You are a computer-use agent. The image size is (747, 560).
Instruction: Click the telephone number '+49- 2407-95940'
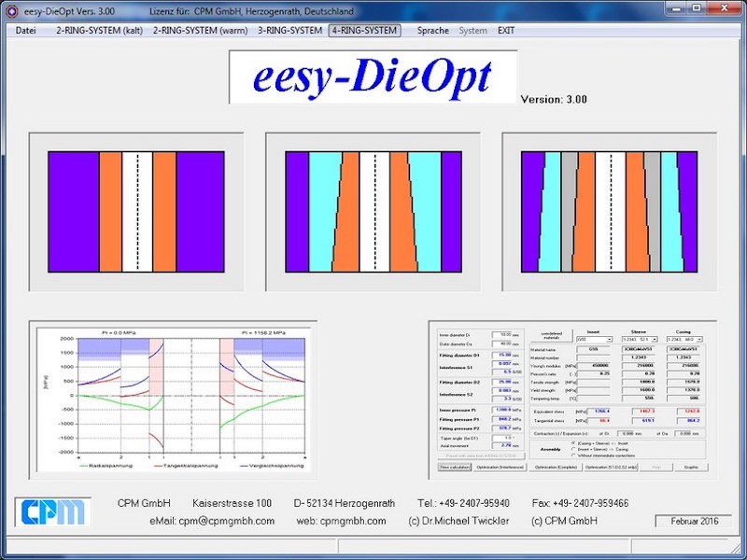(x=474, y=503)
